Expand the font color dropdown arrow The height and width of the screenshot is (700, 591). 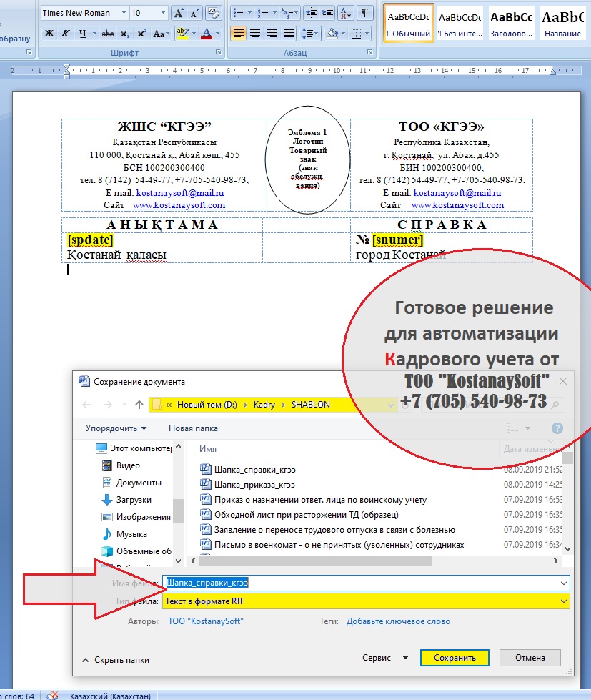[218, 34]
